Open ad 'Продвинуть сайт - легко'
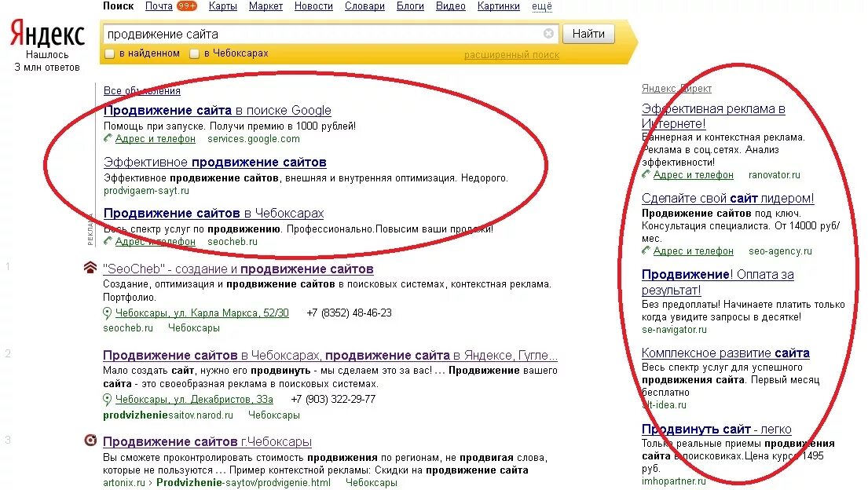The width and height of the screenshot is (868, 490). pyautogui.click(x=716, y=429)
